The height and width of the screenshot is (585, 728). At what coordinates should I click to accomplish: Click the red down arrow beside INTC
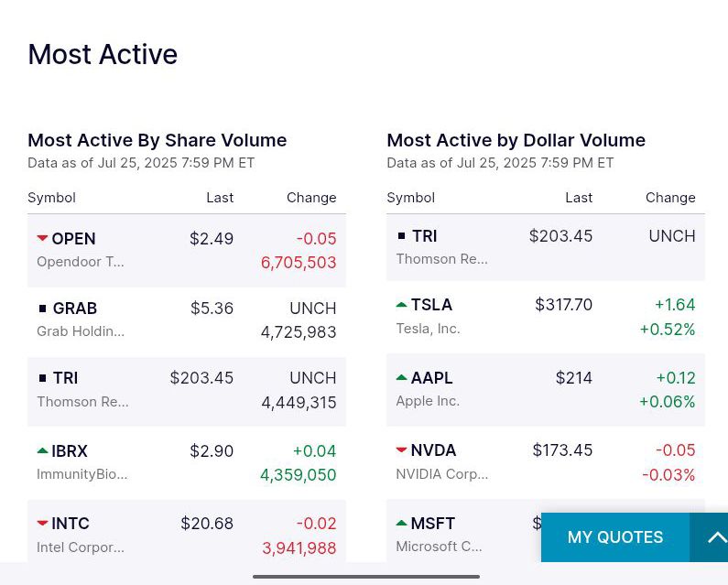(42, 523)
